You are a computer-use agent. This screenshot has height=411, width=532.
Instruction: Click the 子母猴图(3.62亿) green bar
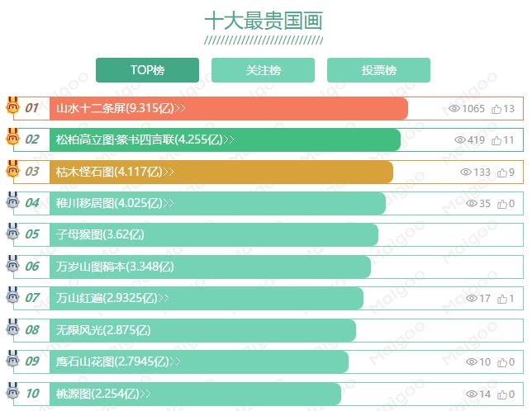click(214, 234)
